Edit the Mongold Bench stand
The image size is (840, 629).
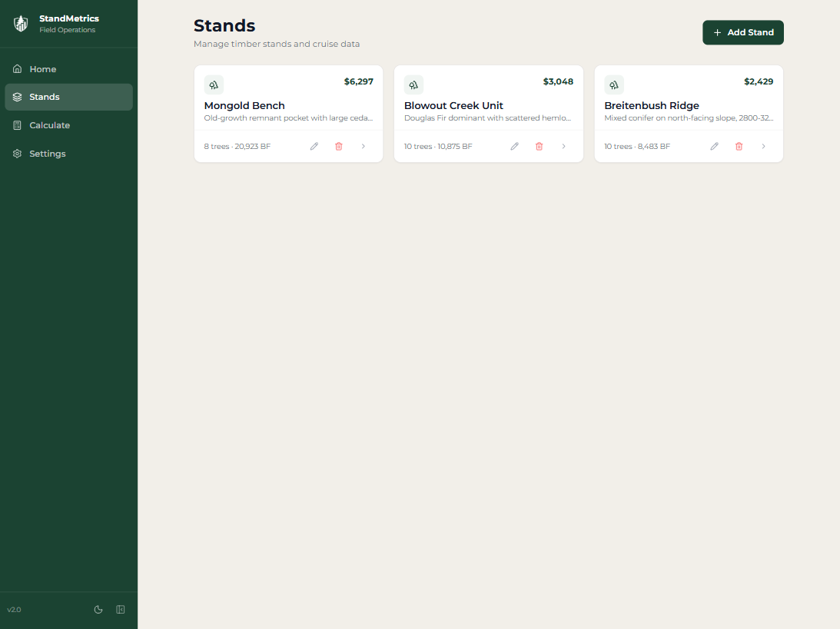(314, 146)
